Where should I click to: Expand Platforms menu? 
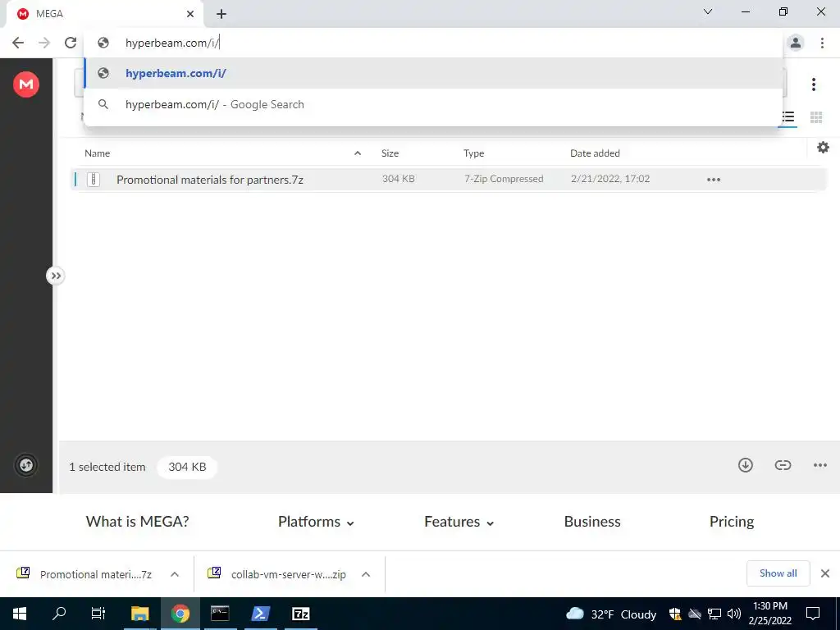[316, 522]
